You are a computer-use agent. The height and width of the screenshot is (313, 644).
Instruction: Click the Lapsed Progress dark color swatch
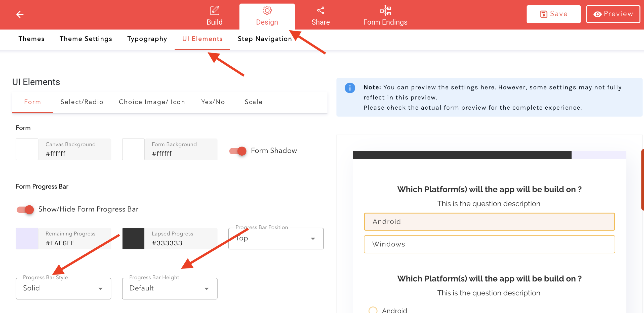coord(133,239)
